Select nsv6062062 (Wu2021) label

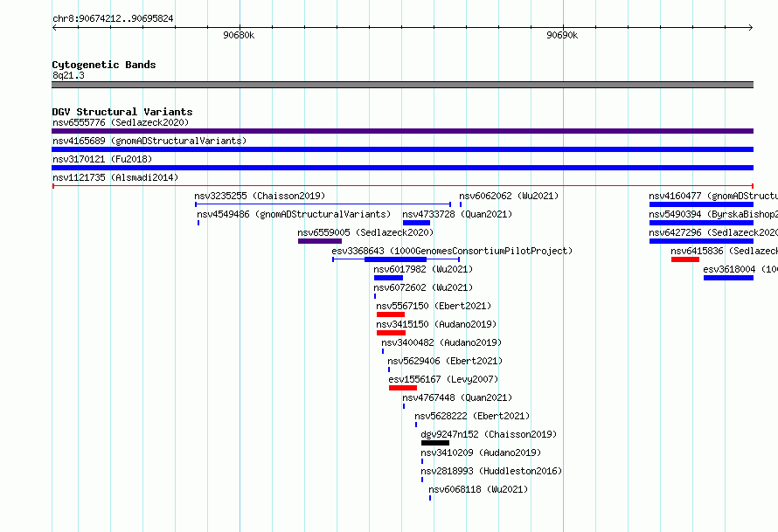pos(509,196)
